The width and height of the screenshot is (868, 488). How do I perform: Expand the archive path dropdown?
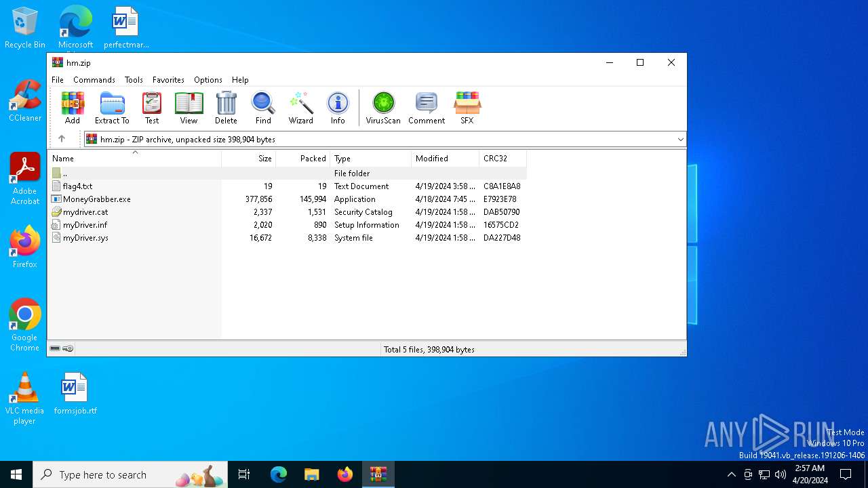[680, 139]
